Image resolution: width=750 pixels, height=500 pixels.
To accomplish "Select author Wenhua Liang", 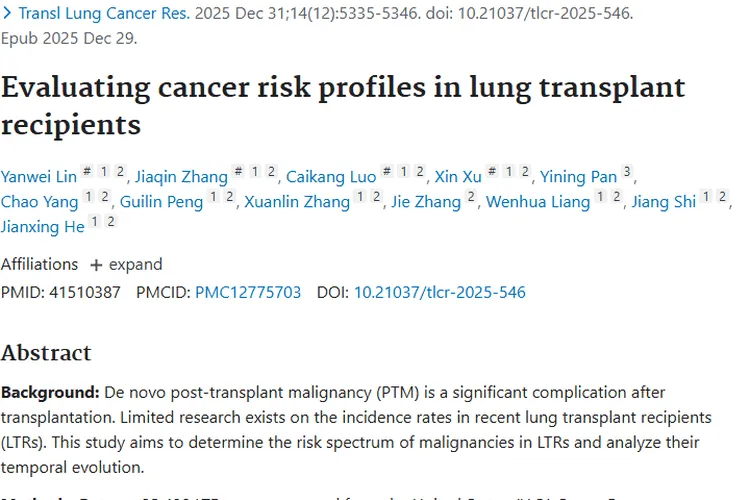I will [538, 202].
